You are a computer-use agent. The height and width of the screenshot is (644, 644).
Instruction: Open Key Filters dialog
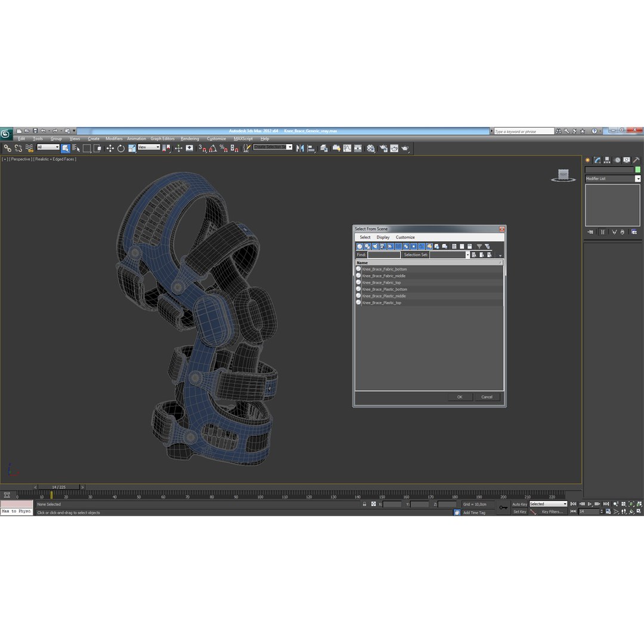552,512
